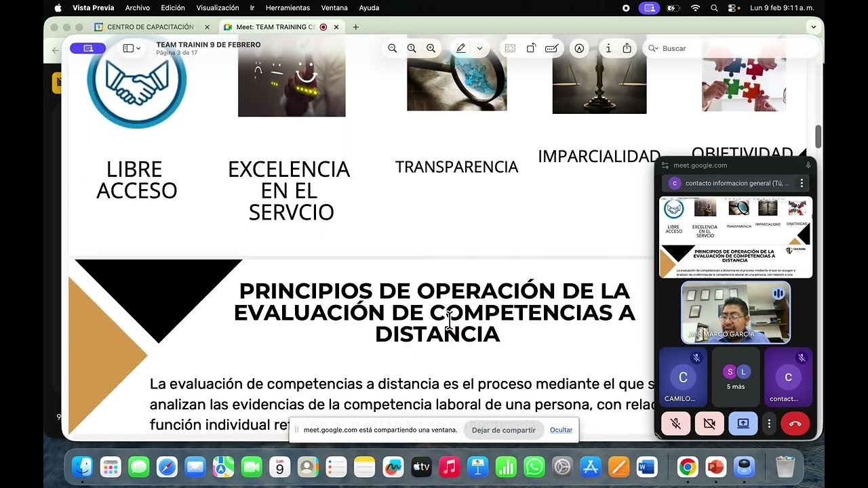The height and width of the screenshot is (488, 868).
Task: Select the highlight pen tool in Preview
Action: 461,48
